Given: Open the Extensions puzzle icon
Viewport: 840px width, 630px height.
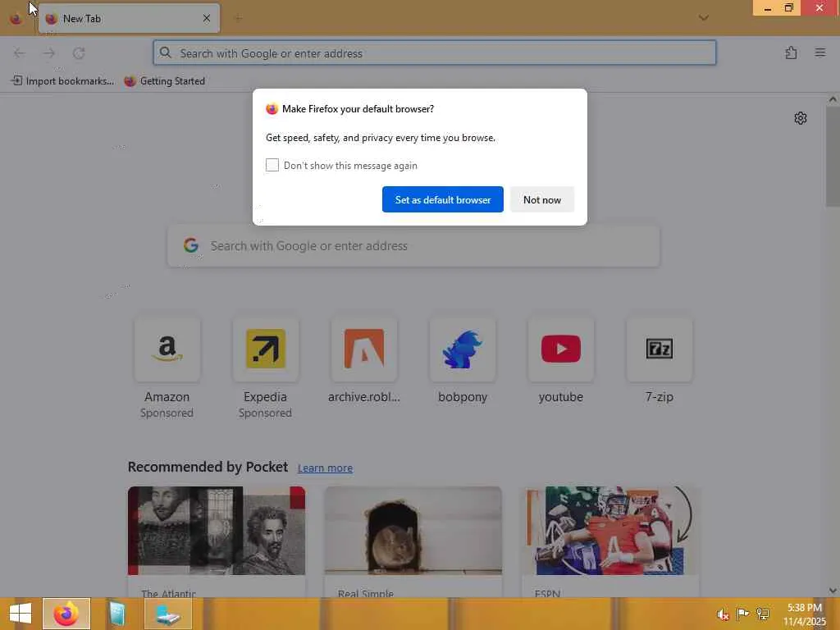Looking at the screenshot, I should pos(791,53).
